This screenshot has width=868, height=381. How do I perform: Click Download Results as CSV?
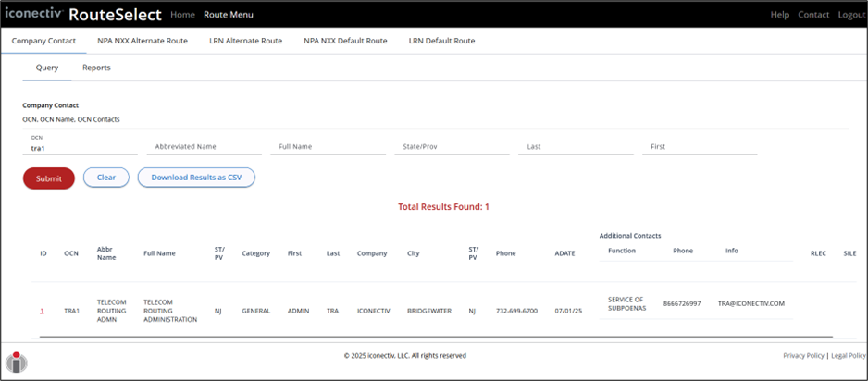195,177
